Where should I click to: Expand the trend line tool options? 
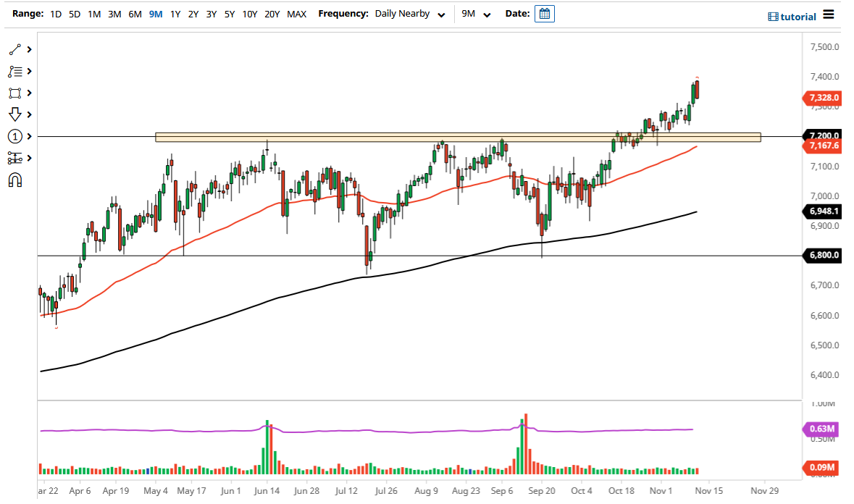tap(30, 49)
